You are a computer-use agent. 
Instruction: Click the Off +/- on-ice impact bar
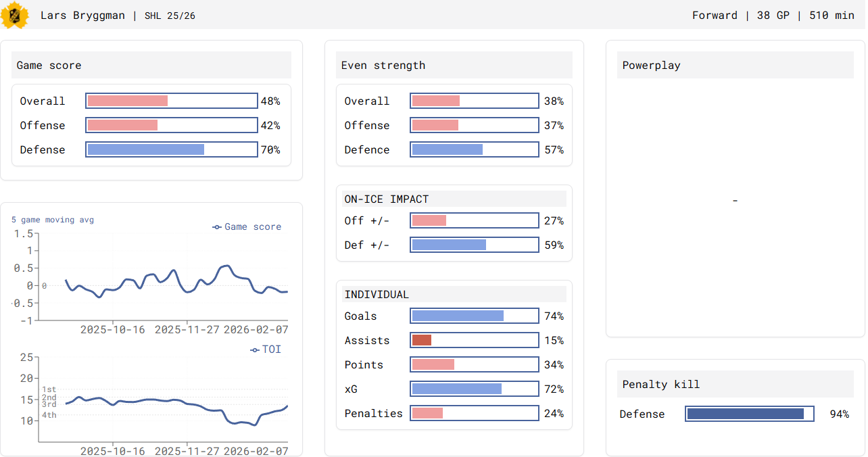click(475, 220)
